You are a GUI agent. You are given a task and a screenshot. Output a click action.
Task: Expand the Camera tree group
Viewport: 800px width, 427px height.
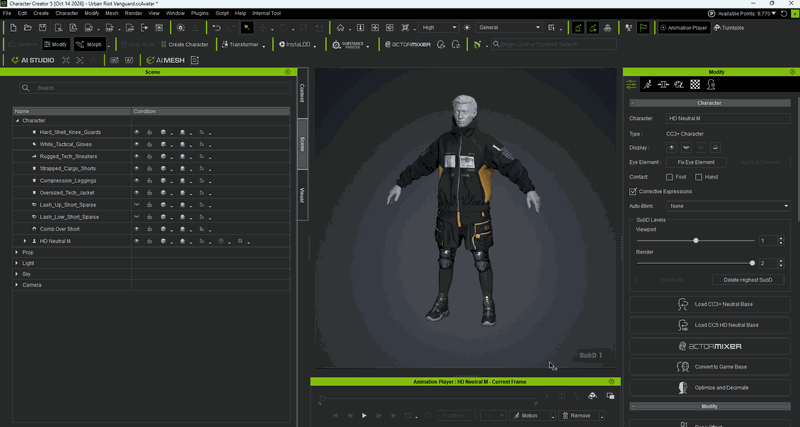17,285
